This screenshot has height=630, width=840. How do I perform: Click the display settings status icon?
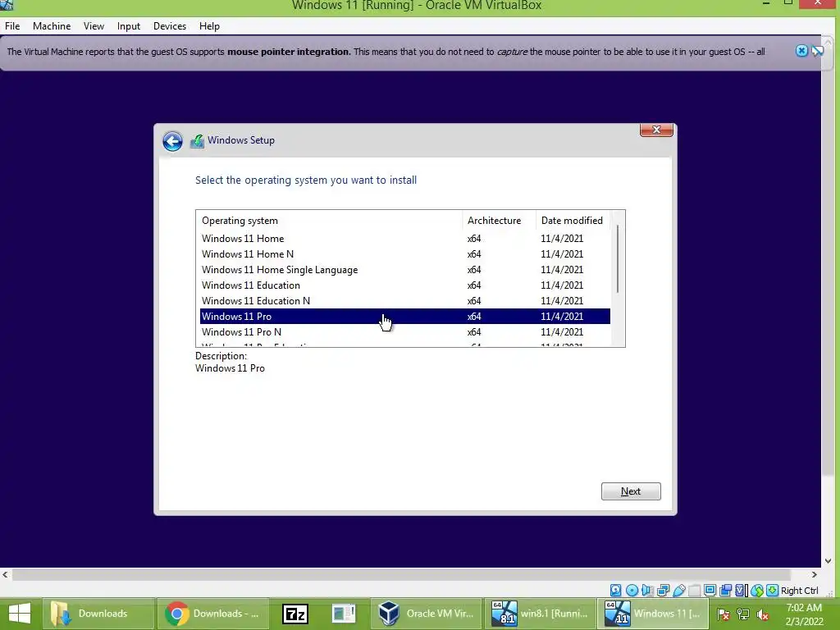pos(710,590)
